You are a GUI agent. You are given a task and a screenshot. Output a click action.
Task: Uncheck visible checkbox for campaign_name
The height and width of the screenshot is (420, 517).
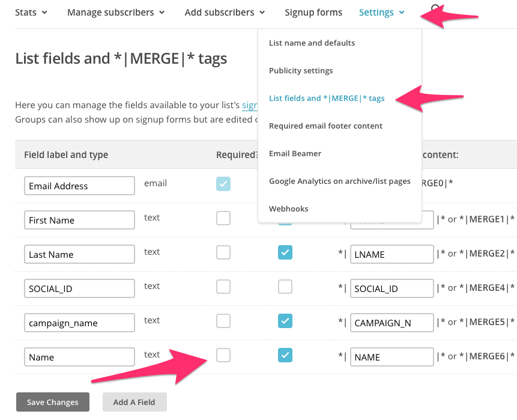(x=285, y=321)
